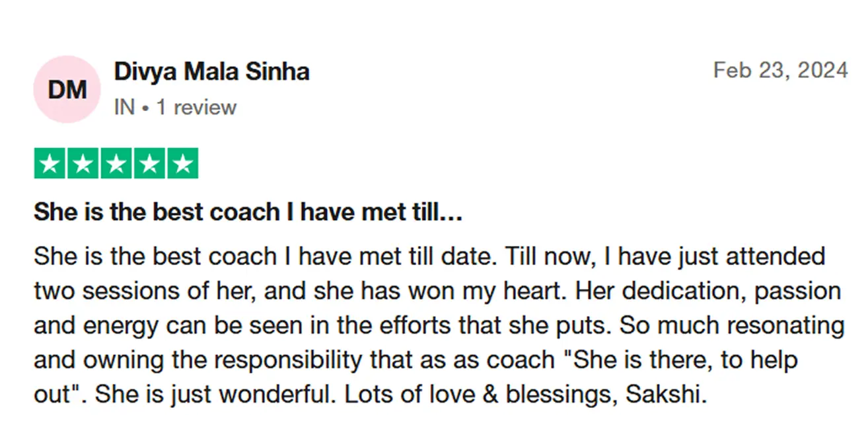Image resolution: width=868 pixels, height=431 pixels.
Task: Click the "IN" country code label
Action: click(124, 107)
